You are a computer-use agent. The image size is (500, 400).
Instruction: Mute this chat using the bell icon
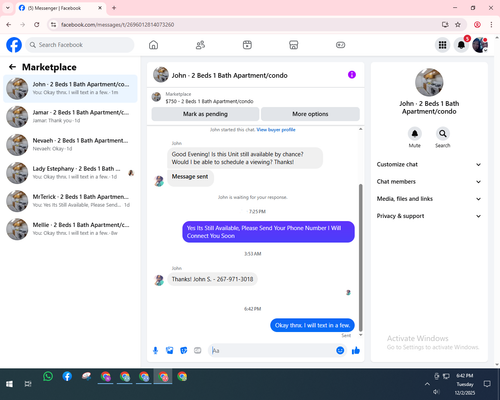point(414,134)
